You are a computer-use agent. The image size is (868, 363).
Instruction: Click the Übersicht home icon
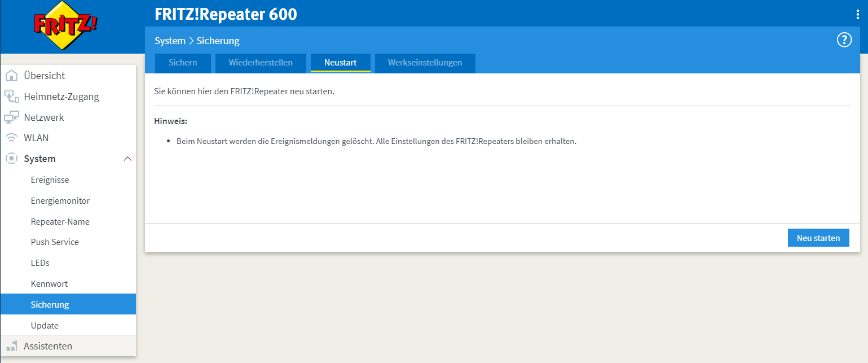(x=11, y=76)
